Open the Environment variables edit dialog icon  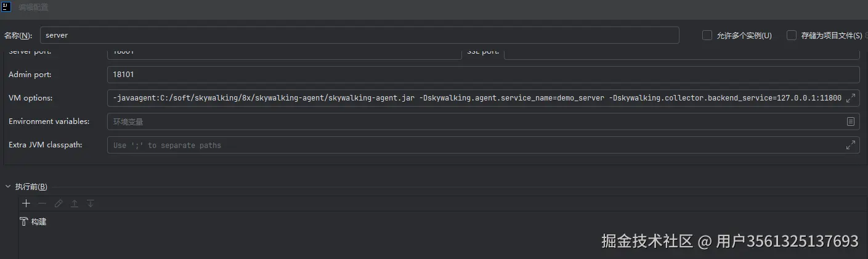coord(850,121)
